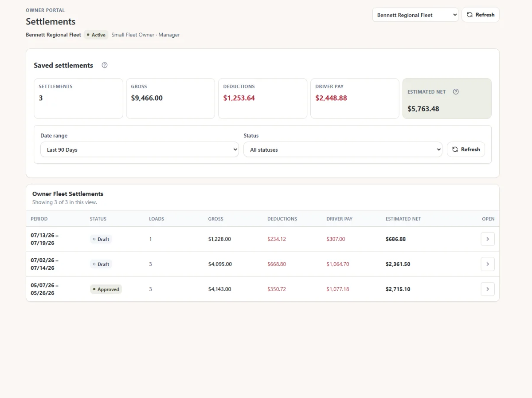532x398 pixels.
Task: Click the driver pay value $307.00
Action: pos(336,239)
